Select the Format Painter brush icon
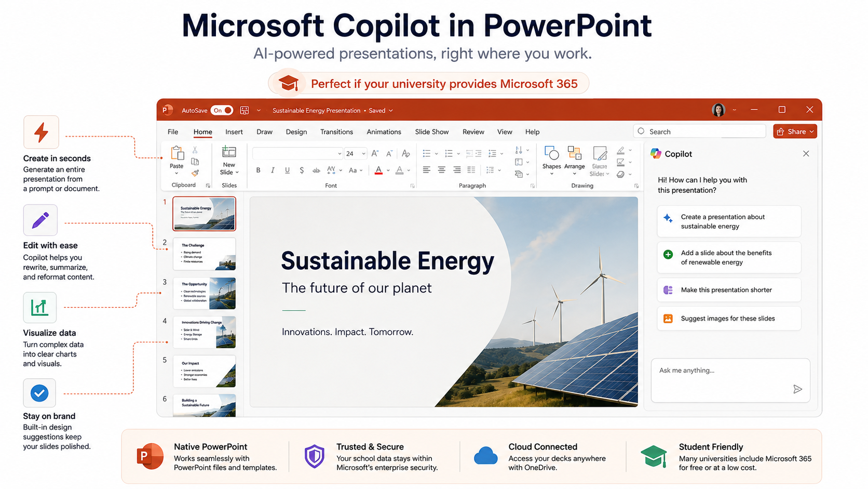Screen dimensions: 868x489 pyautogui.click(x=195, y=173)
